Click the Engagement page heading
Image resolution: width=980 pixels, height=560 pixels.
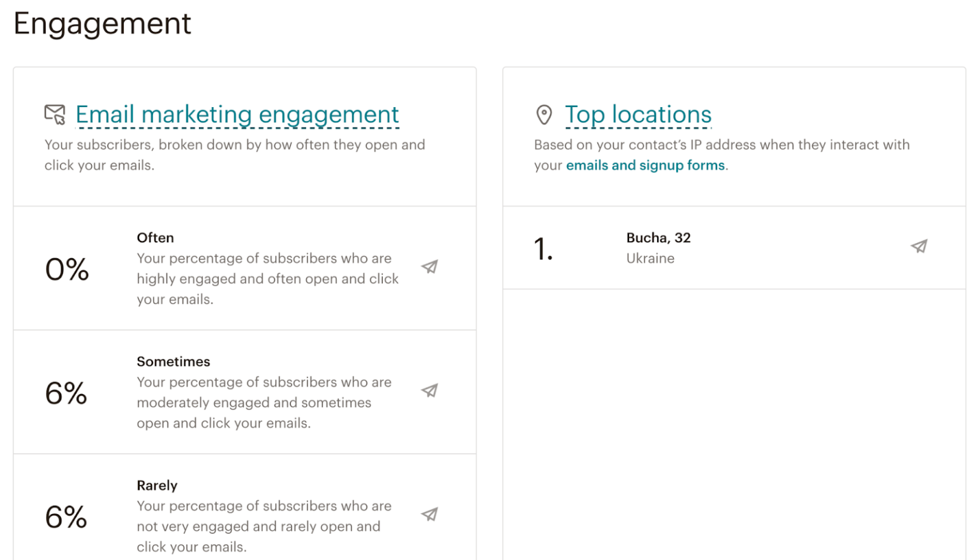(102, 24)
